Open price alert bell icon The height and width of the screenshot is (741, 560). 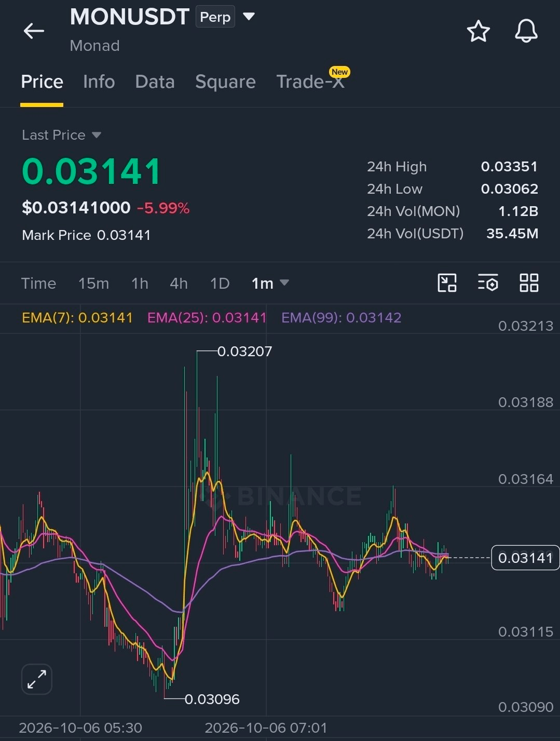pyautogui.click(x=526, y=31)
